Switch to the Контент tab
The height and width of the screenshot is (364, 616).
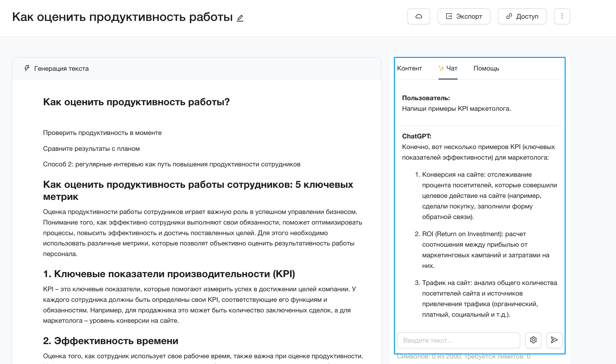(x=410, y=68)
